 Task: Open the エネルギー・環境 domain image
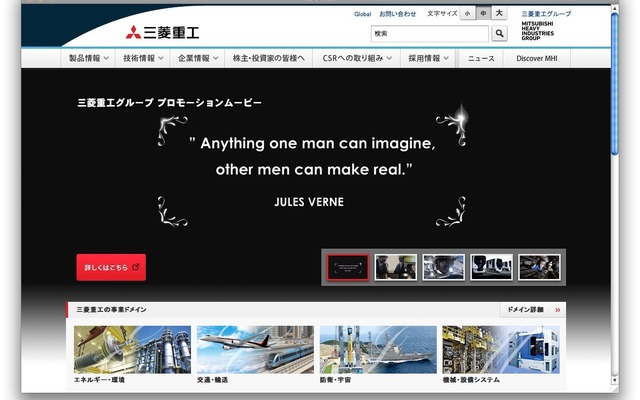(132, 349)
